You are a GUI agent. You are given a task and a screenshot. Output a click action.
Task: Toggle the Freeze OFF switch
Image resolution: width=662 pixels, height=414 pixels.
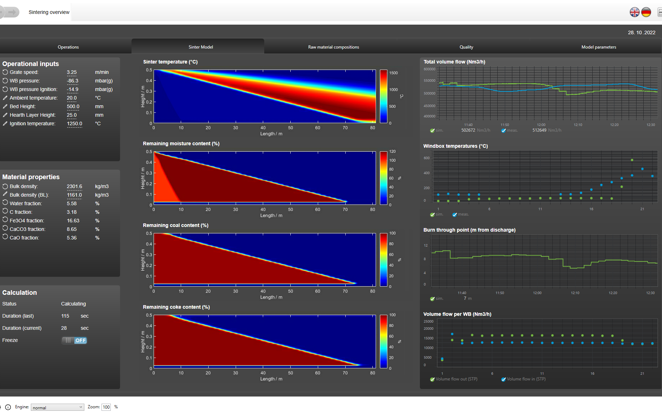click(x=74, y=341)
